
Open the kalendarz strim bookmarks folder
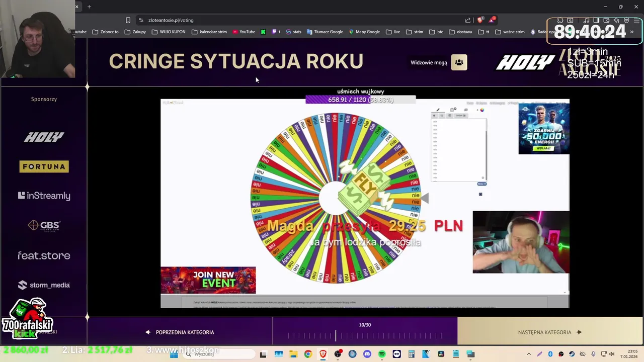tap(209, 32)
